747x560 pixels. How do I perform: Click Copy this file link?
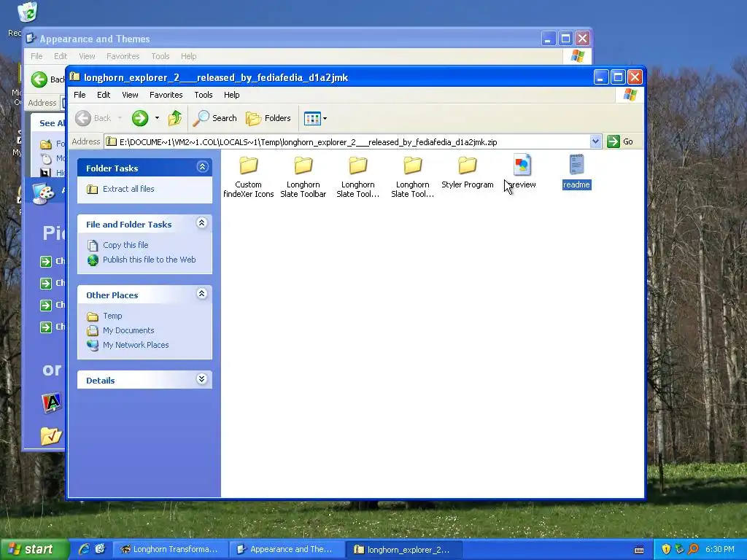pos(125,245)
